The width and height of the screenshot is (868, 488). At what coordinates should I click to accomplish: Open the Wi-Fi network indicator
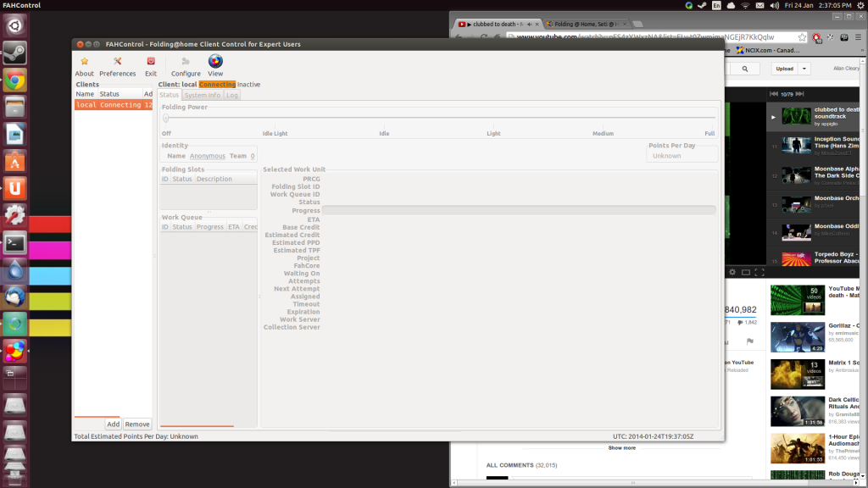pyautogui.click(x=745, y=5)
